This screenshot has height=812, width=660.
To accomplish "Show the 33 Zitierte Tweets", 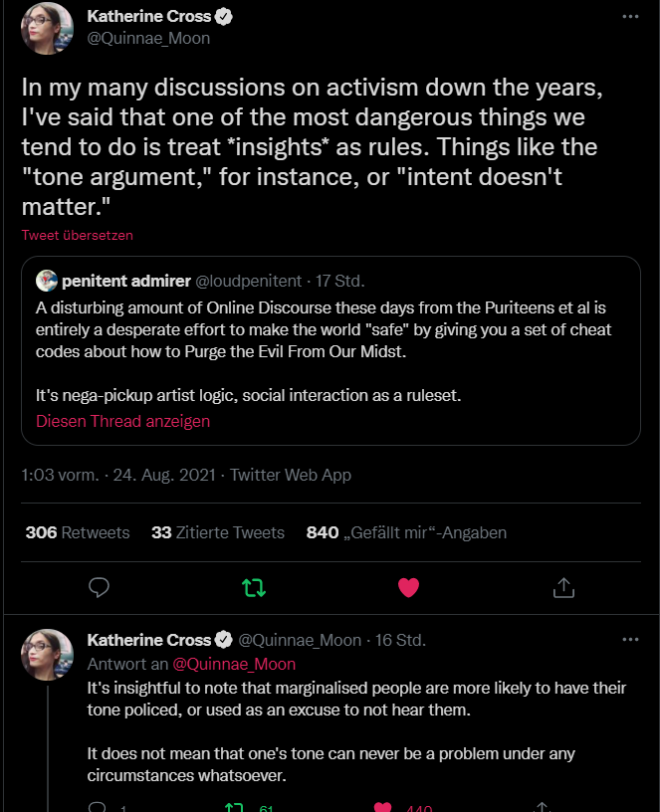I will coord(218,532).
